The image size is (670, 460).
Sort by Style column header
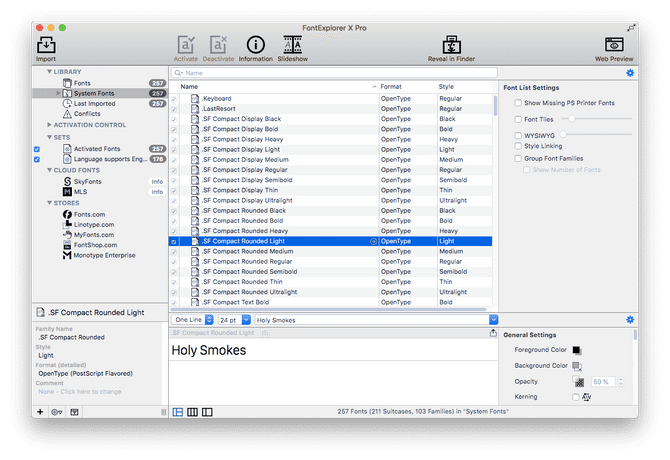pyautogui.click(x=465, y=87)
